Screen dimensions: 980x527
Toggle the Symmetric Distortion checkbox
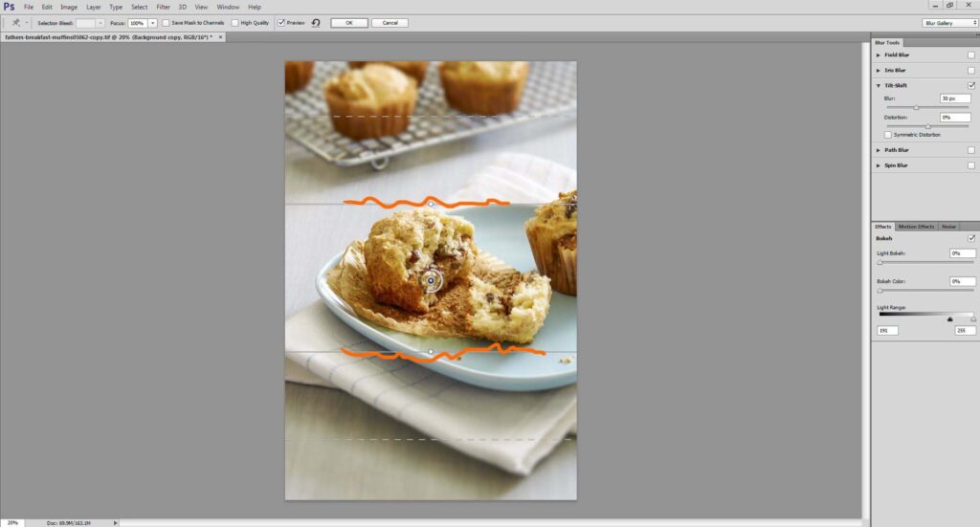pos(888,135)
